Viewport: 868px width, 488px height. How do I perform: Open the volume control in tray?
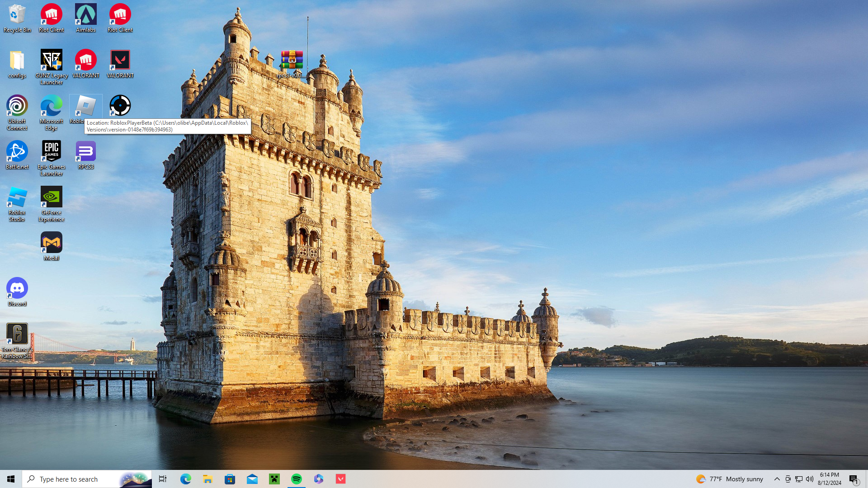[x=810, y=479]
